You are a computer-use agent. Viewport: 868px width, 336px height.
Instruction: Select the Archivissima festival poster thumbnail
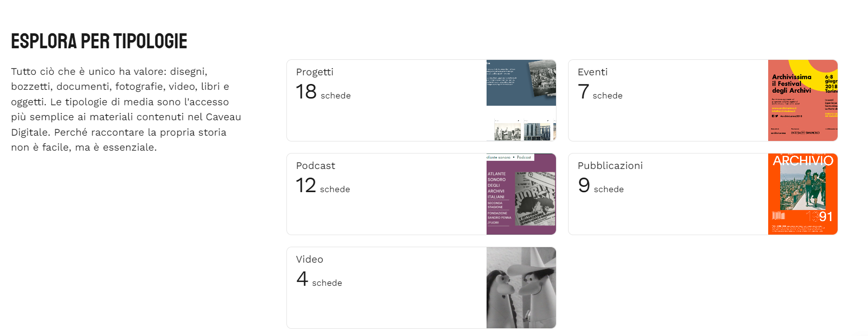click(x=802, y=100)
